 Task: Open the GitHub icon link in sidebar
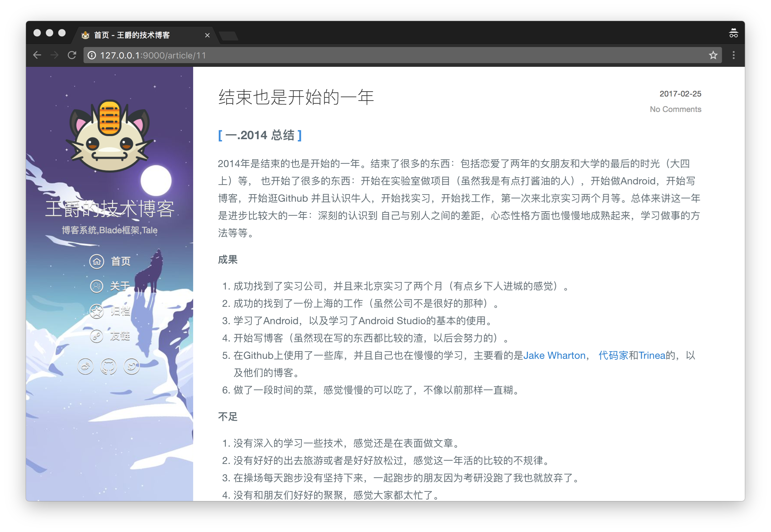[x=109, y=366]
